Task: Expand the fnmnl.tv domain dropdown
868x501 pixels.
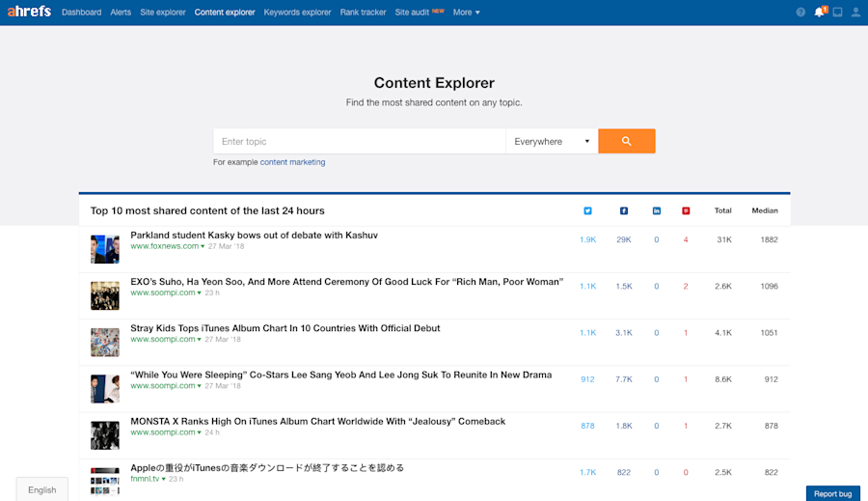Action: (x=164, y=480)
